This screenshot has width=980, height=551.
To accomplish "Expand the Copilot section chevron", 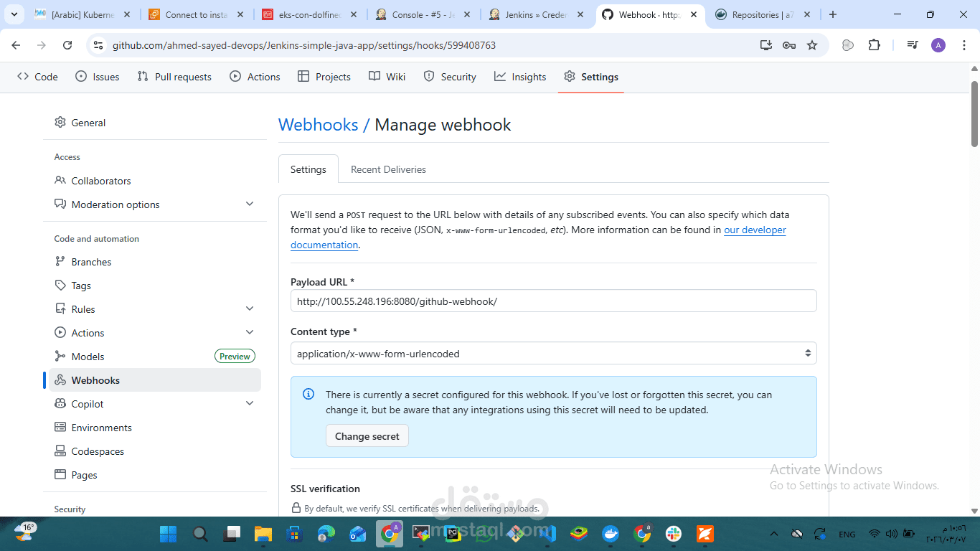I will [250, 404].
